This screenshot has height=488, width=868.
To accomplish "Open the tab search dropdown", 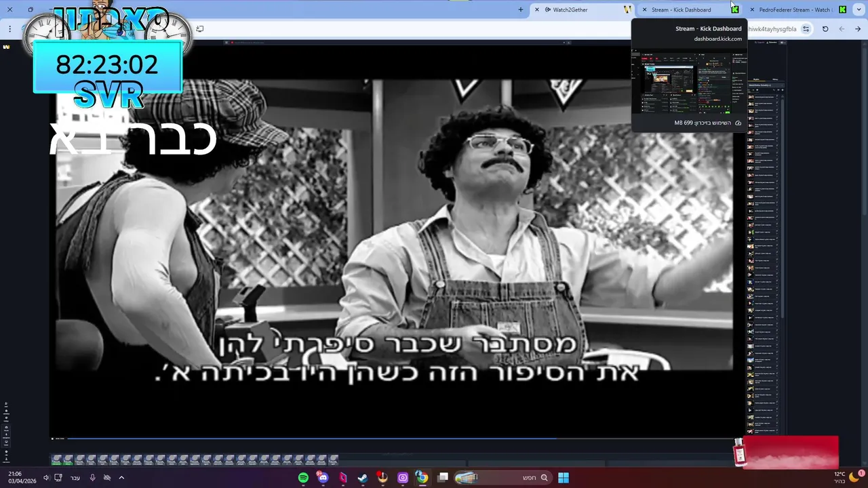I will coord(859,9).
